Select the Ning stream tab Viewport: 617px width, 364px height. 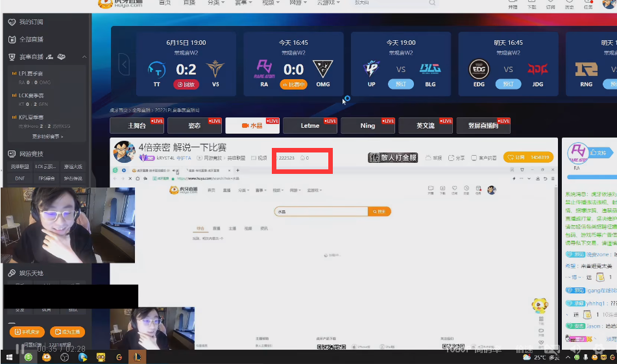pyautogui.click(x=367, y=125)
